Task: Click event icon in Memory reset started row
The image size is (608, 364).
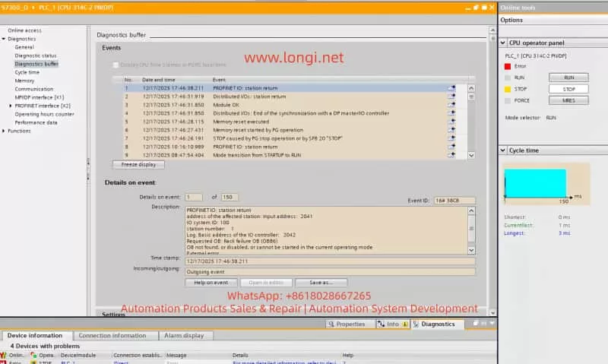Action: pyautogui.click(x=451, y=130)
